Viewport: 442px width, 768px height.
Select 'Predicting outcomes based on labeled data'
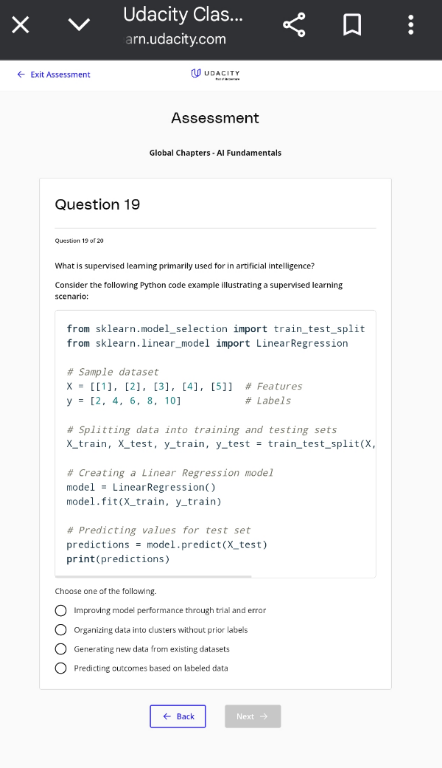click(x=61, y=668)
